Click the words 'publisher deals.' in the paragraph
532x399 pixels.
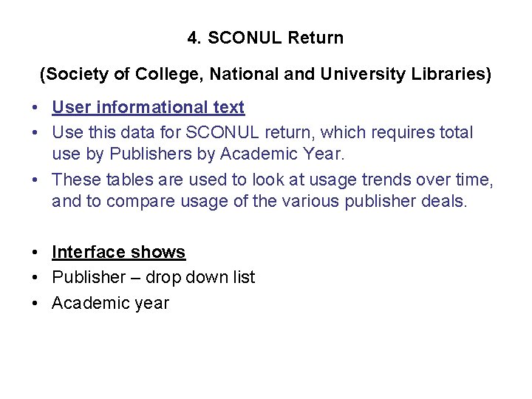tap(406, 201)
